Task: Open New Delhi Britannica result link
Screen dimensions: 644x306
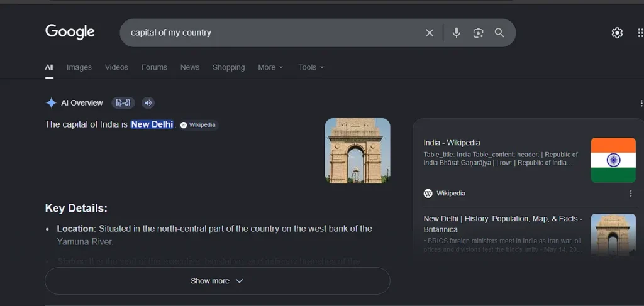Action: pos(503,224)
